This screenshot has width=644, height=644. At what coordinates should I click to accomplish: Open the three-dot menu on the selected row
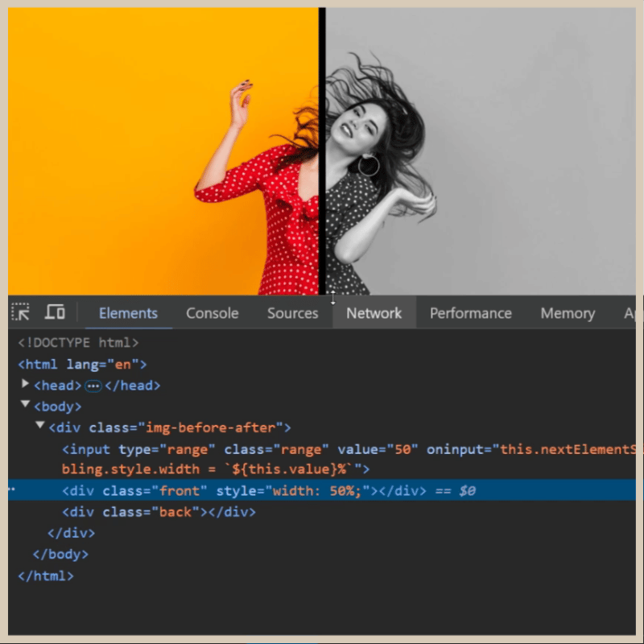coord(12,489)
